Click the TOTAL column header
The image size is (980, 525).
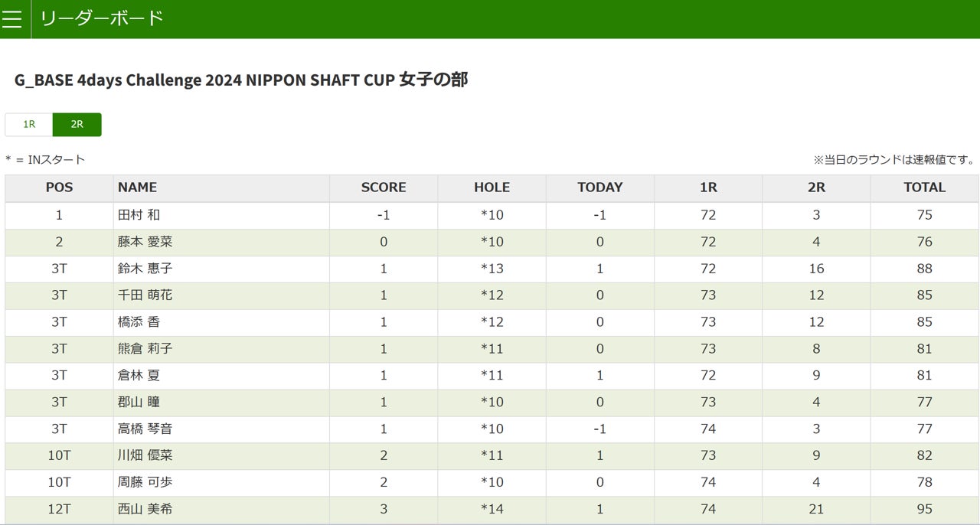(924, 187)
